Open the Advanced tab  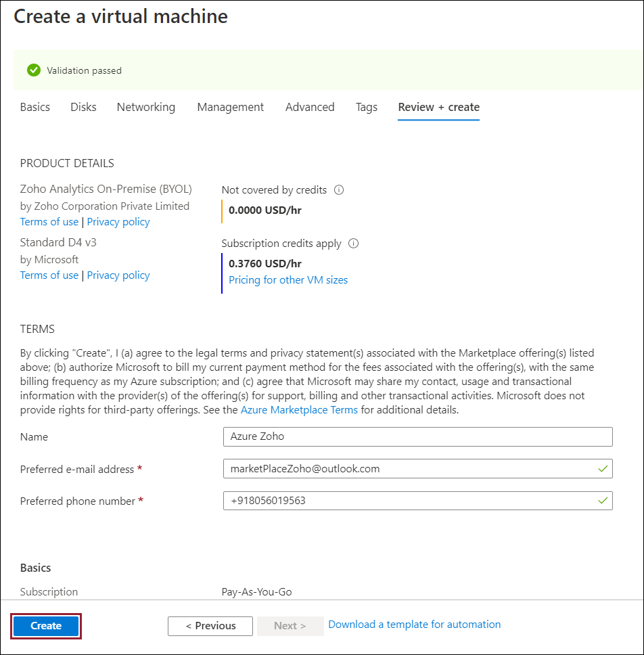point(310,107)
